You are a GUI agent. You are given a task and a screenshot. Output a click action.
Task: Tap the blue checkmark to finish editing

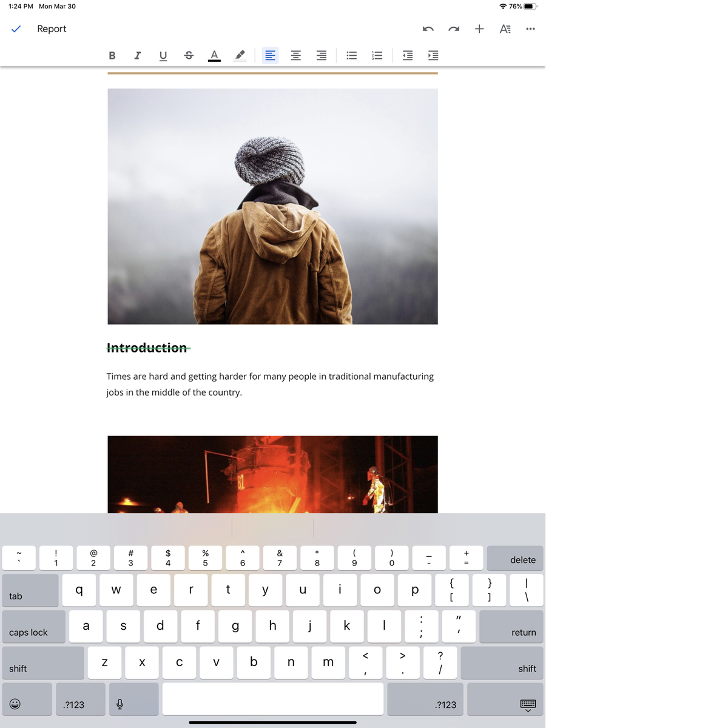pyautogui.click(x=16, y=29)
